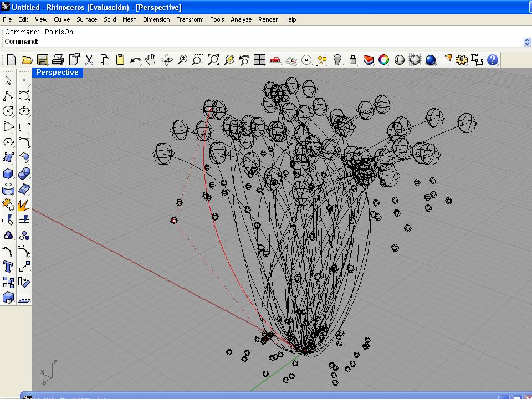532x399 pixels.
Task: Activate the Pan hand tool
Action: pyautogui.click(x=150, y=60)
